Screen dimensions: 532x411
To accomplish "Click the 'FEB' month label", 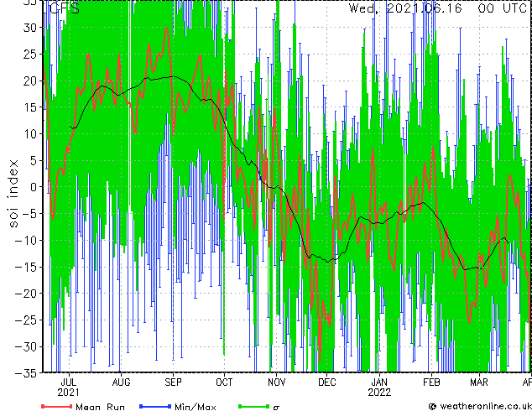I will (x=431, y=382).
